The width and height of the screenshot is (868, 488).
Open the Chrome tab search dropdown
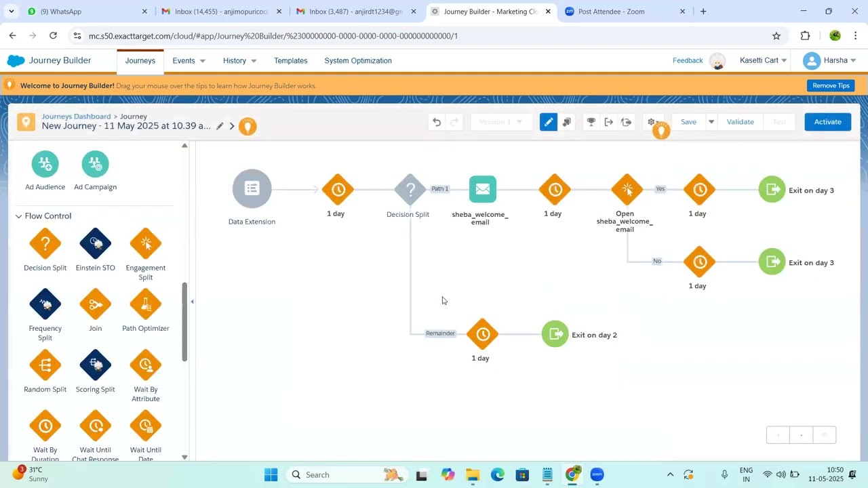[12, 12]
